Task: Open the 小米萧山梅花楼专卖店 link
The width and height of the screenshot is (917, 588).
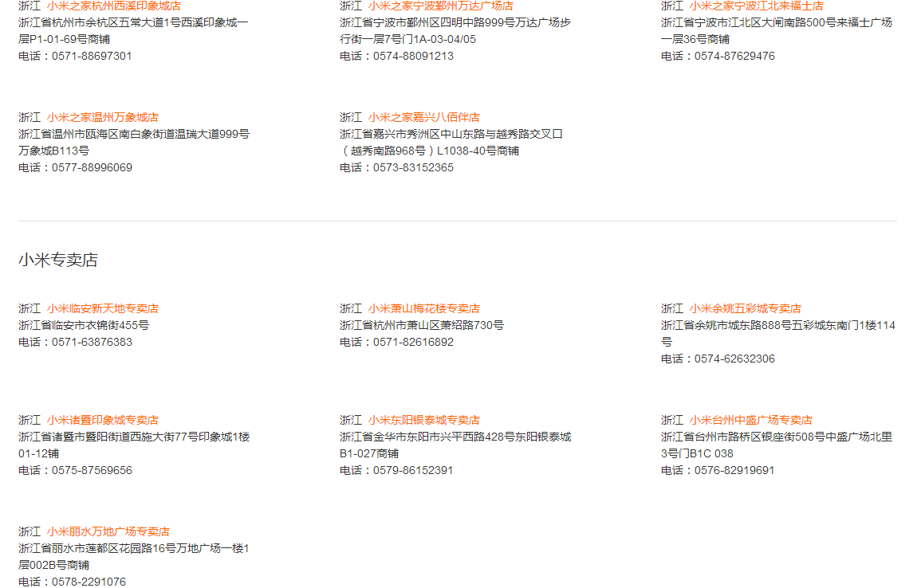Action: coord(424,308)
